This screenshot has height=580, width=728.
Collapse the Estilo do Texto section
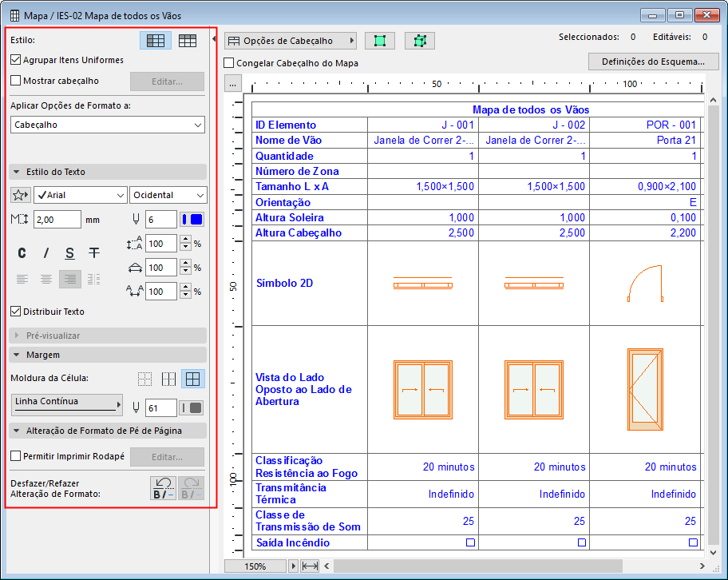click(17, 172)
